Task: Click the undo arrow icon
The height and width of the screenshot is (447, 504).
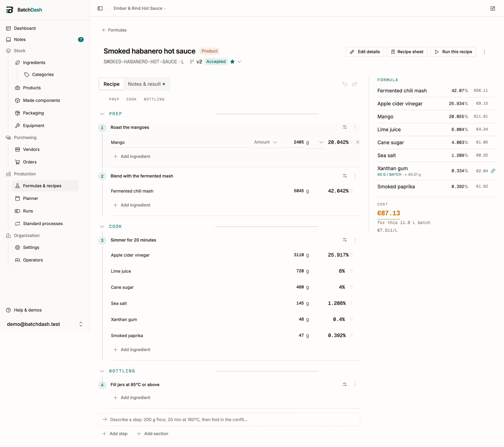Action: [345, 84]
